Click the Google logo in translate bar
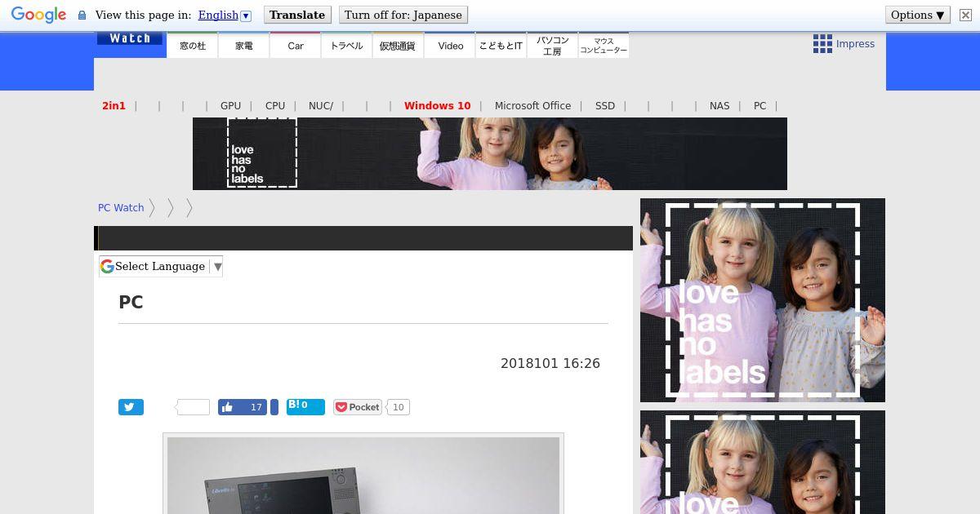 [38, 15]
